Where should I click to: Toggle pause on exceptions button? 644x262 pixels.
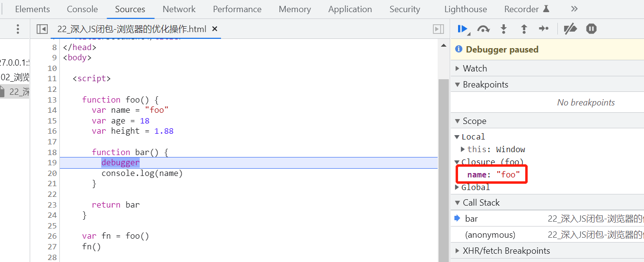click(591, 29)
